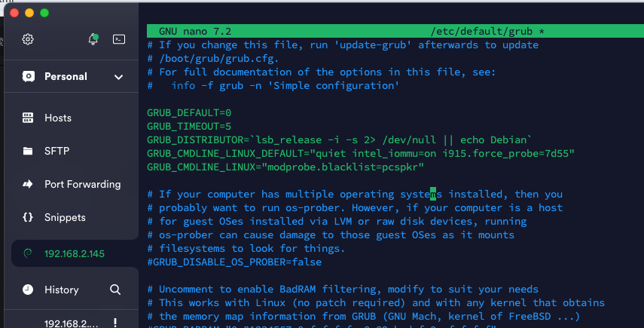Click the History clock icon

pyautogui.click(x=28, y=290)
